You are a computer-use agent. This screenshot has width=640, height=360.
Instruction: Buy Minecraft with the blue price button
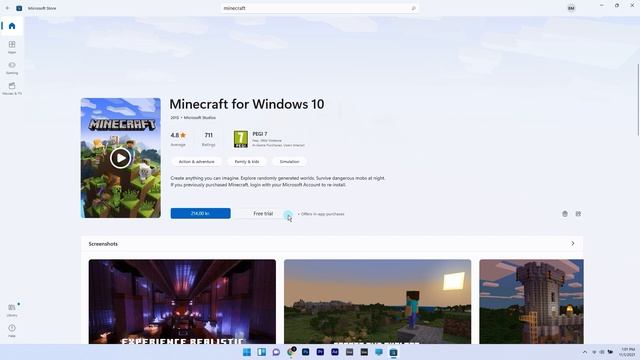(x=200, y=213)
